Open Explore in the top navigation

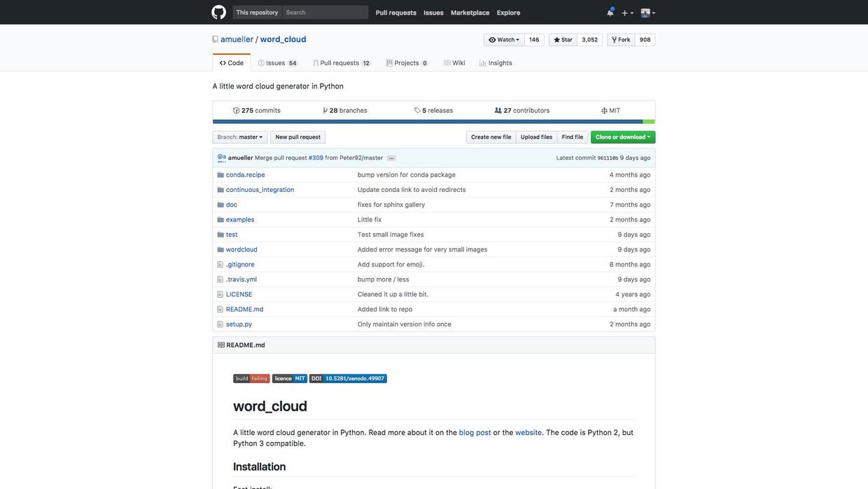(x=509, y=13)
